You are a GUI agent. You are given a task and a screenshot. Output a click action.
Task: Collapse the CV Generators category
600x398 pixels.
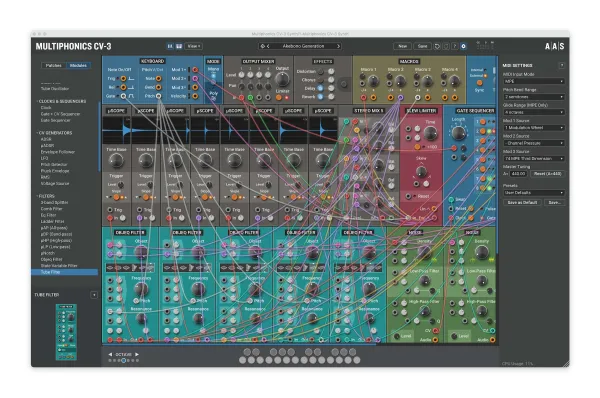55,133
